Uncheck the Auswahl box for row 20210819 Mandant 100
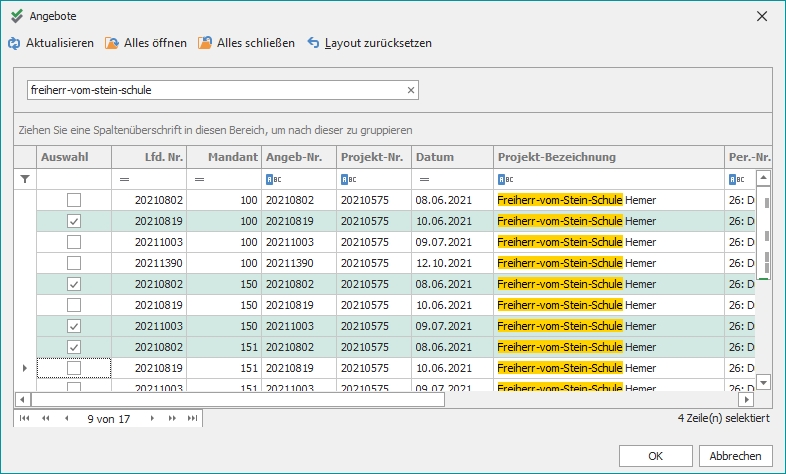This screenshot has height=474, width=786. point(74,221)
